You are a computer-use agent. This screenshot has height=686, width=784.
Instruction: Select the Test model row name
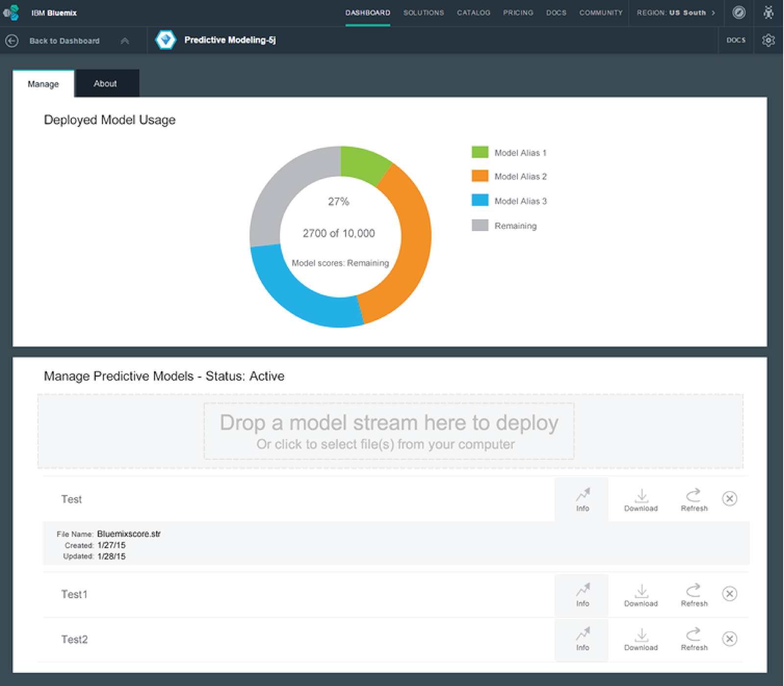pos(72,499)
